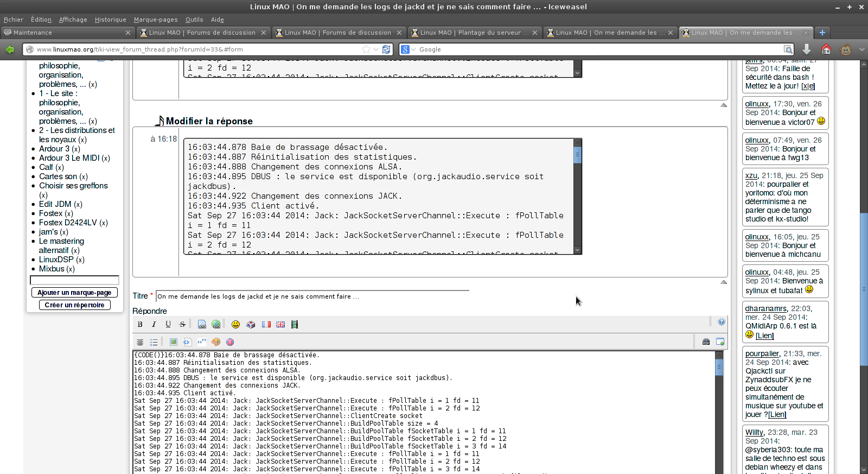The image size is (868, 474).
Task: Click the British flag icon in editor toolbar
Action: [280, 324]
